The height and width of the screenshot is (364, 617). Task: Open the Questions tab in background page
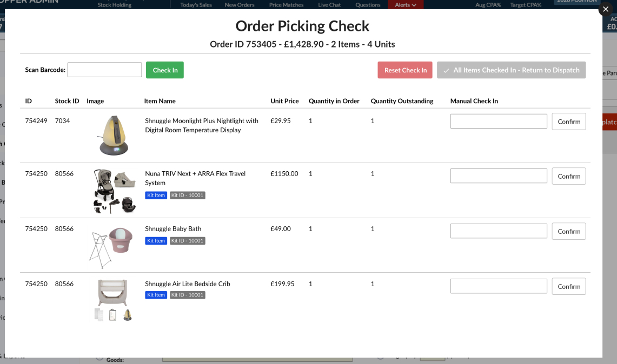tap(368, 5)
